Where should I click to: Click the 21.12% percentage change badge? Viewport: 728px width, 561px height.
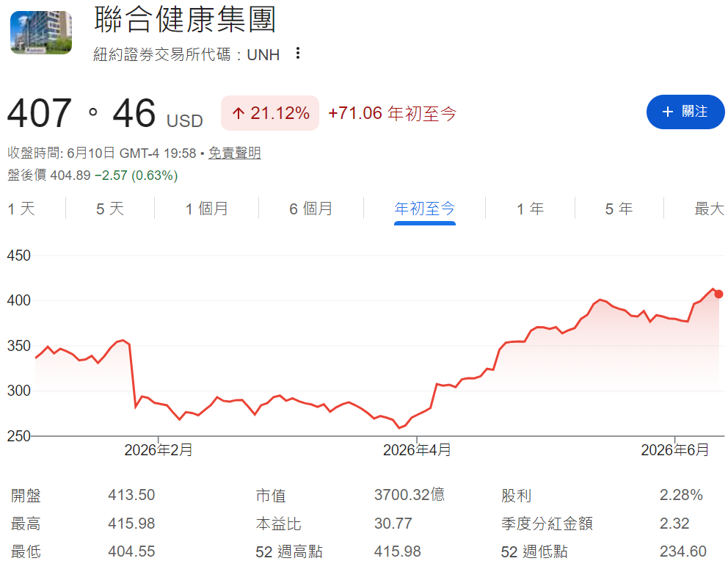click(x=270, y=113)
